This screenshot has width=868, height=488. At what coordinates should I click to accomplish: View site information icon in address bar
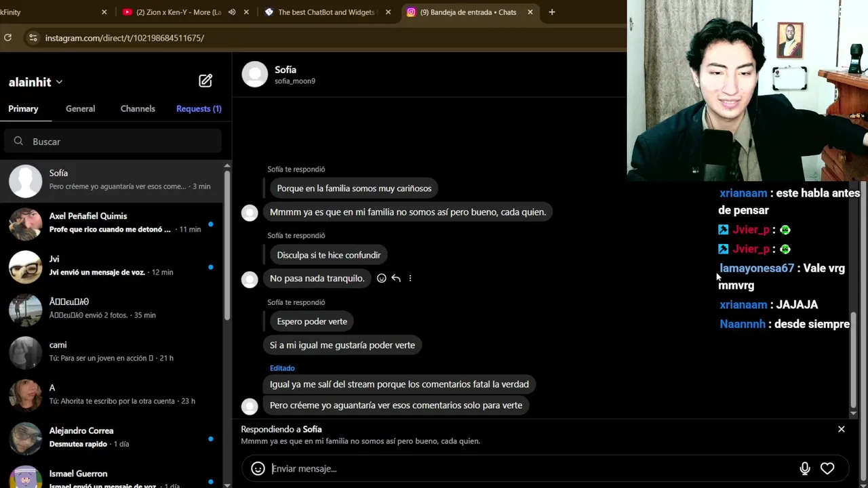[33, 38]
